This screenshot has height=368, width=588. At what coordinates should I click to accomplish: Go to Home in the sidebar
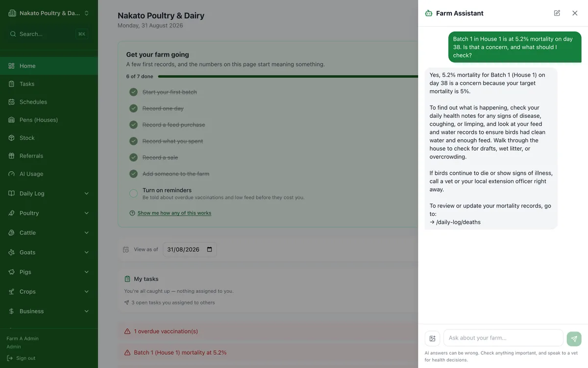tap(49, 66)
